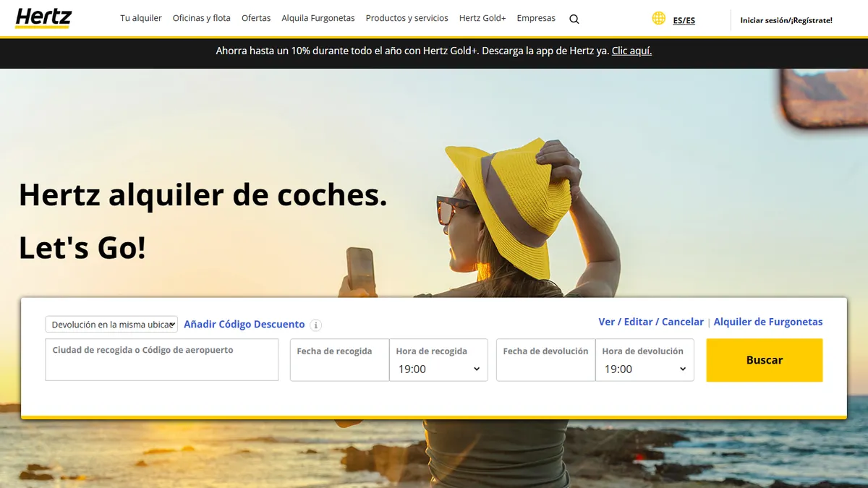
Task: Expand Hora de recogida time dropdown
Action: coord(438,360)
